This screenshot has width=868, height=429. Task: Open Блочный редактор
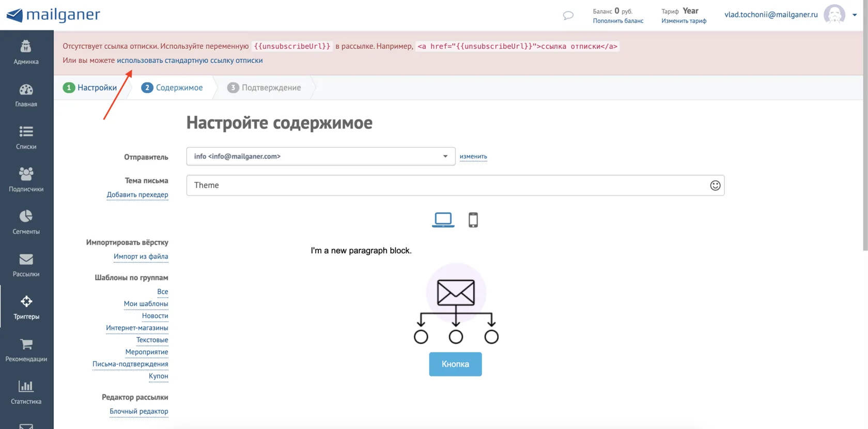coord(139,411)
